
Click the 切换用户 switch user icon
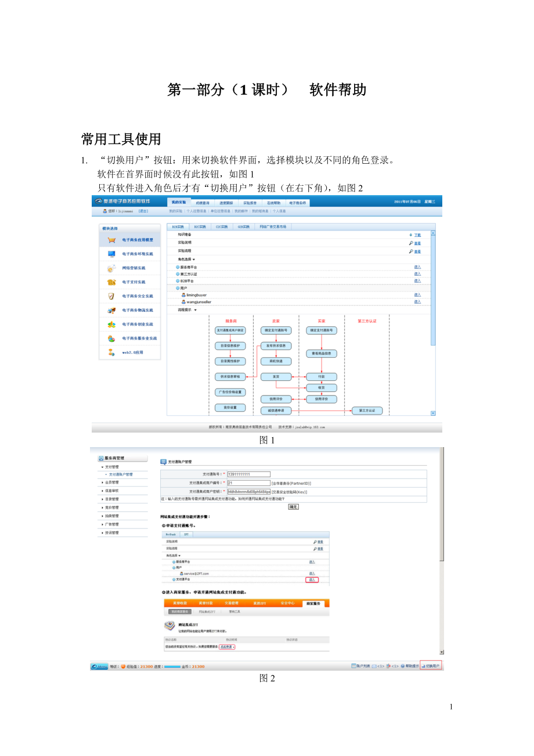[x=423, y=666]
